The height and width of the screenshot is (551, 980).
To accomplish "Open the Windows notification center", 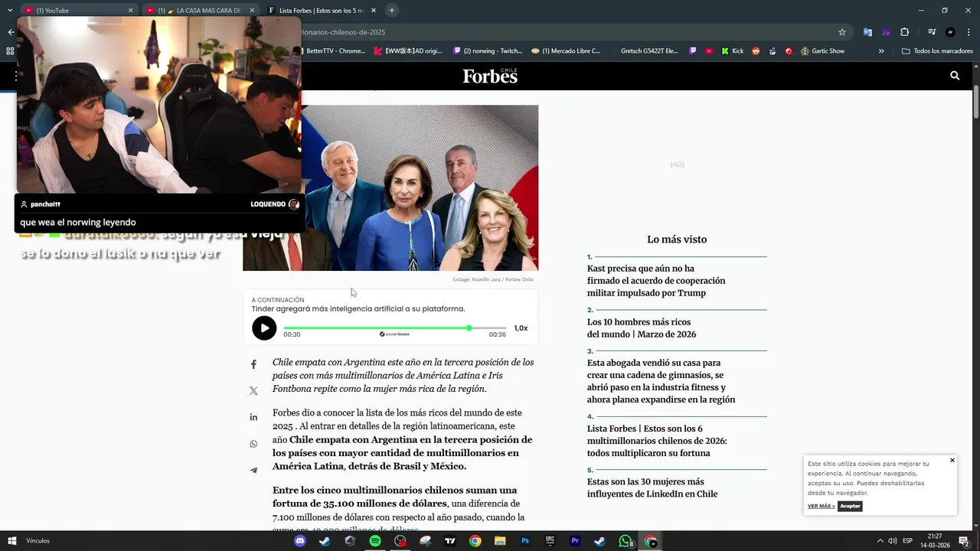I will tap(965, 541).
